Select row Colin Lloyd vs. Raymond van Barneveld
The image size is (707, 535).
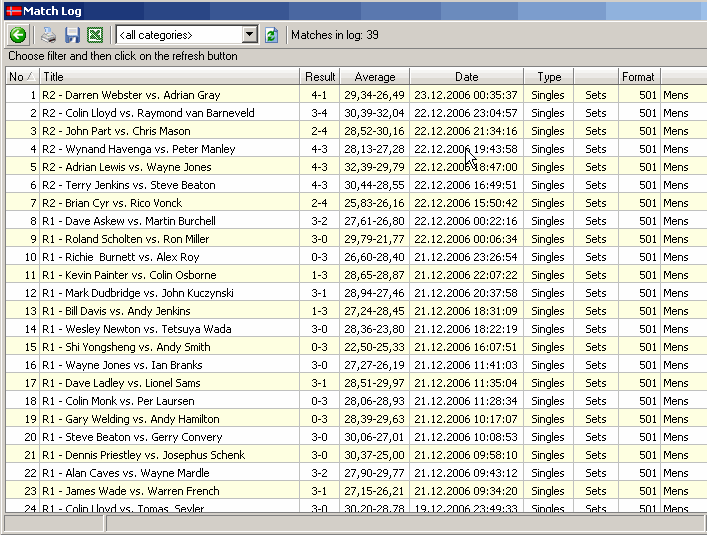(x=148, y=113)
